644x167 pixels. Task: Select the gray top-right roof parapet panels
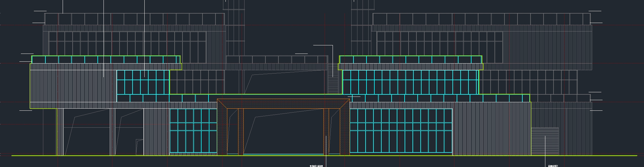(481, 19)
